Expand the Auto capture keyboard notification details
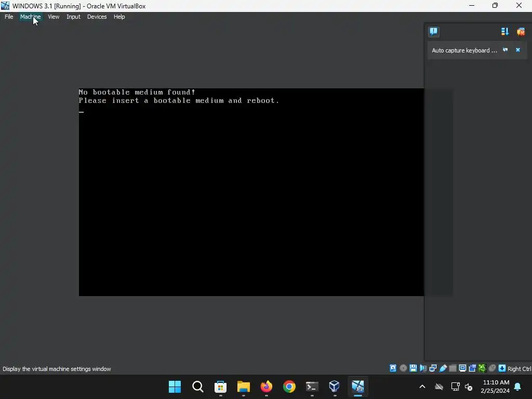The image size is (532, 399). click(505, 50)
